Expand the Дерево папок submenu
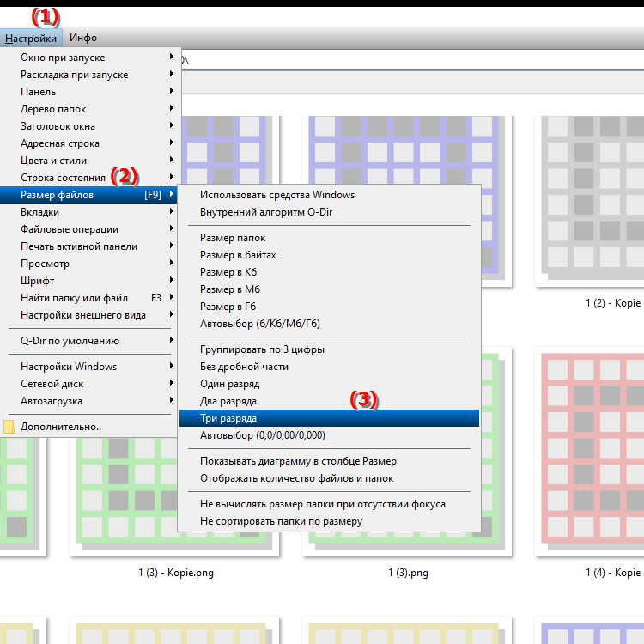The width and height of the screenshot is (644, 644). click(53, 109)
